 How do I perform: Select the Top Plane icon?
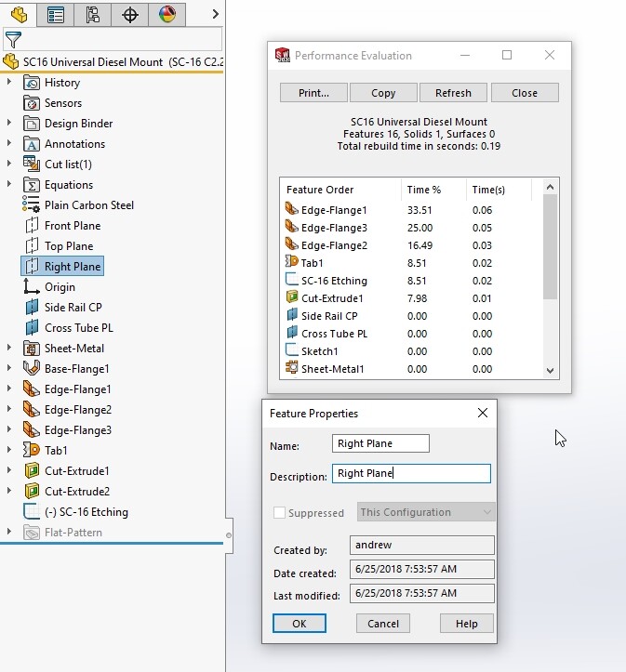click(x=32, y=246)
